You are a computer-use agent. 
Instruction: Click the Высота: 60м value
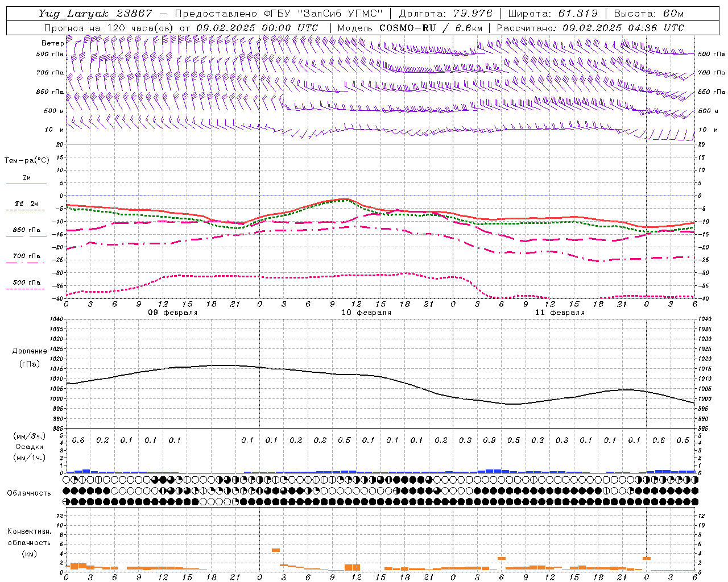pos(649,13)
